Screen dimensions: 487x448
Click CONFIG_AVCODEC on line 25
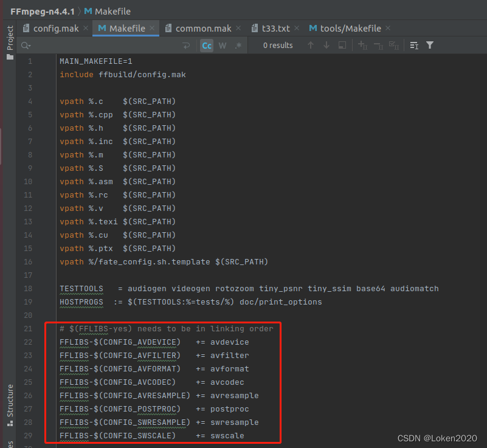click(x=137, y=382)
